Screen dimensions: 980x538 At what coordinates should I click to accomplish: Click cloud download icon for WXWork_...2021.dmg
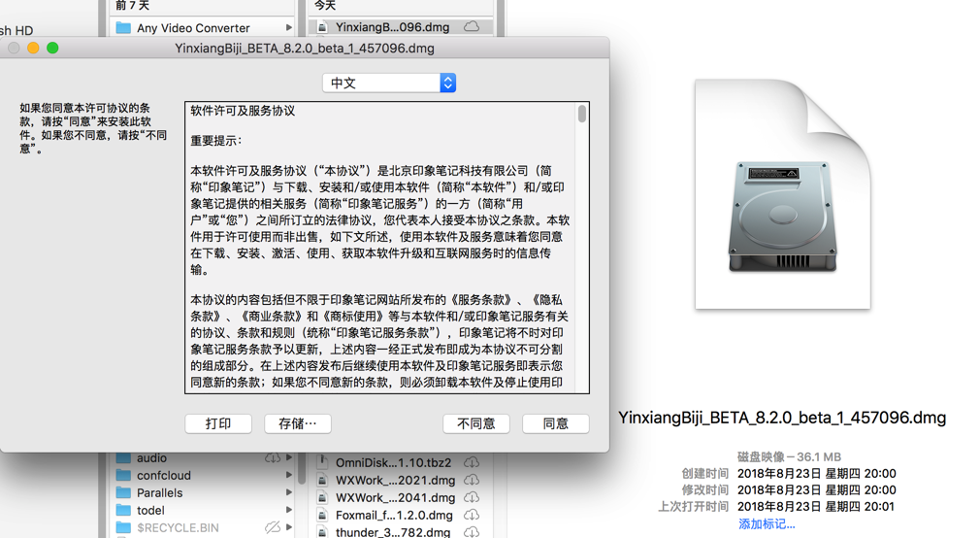[x=472, y=480]
